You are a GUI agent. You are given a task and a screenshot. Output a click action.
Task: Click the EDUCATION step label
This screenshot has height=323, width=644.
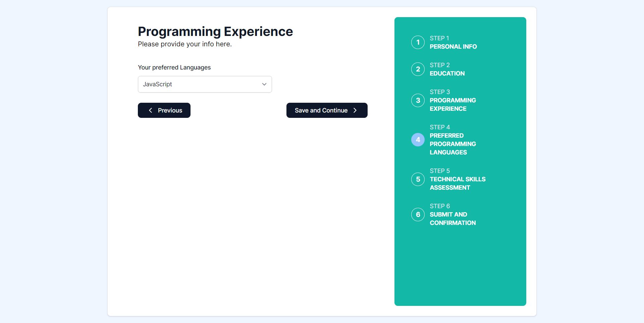click(x=447, y=74)
